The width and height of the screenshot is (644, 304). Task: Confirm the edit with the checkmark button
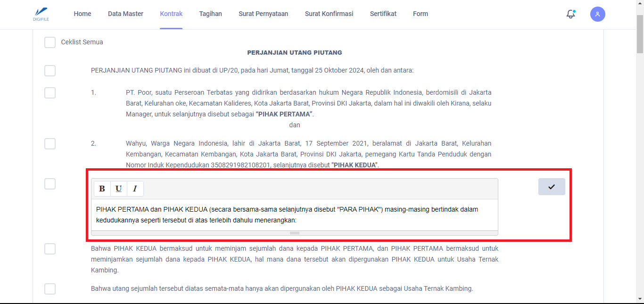pos(551,187)
